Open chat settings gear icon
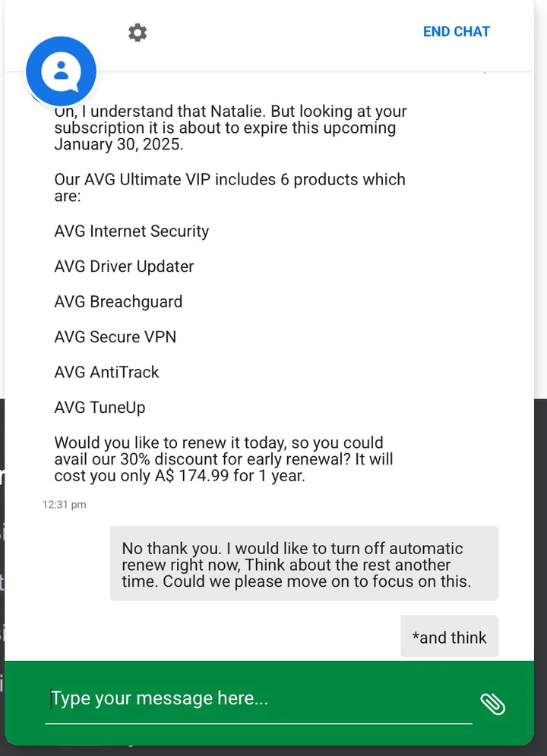This screenshot has height=756, width=547. (138, 32)
